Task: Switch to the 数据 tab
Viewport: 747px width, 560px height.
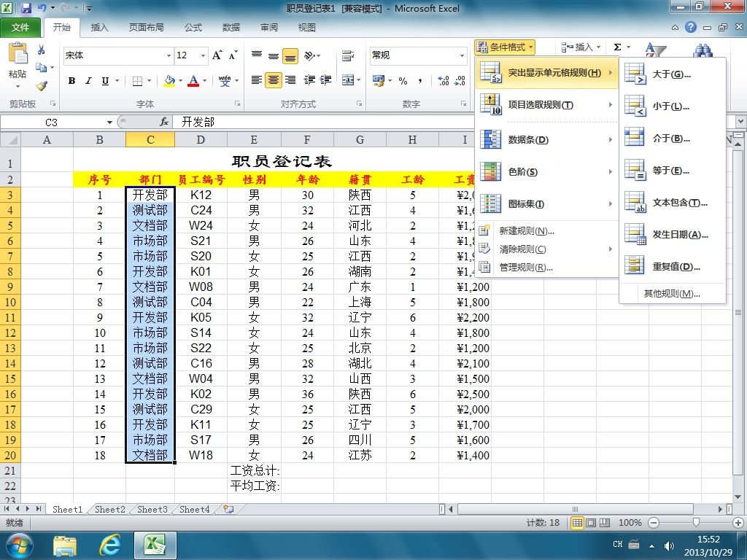Action: pyautogui.click(x=231, y=28)
